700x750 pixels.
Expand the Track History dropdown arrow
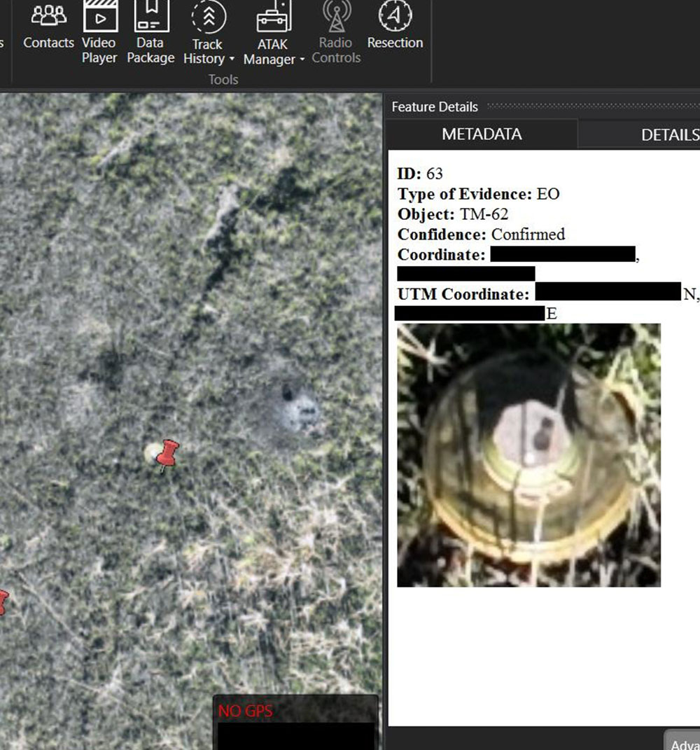click(x=231, y=60)
